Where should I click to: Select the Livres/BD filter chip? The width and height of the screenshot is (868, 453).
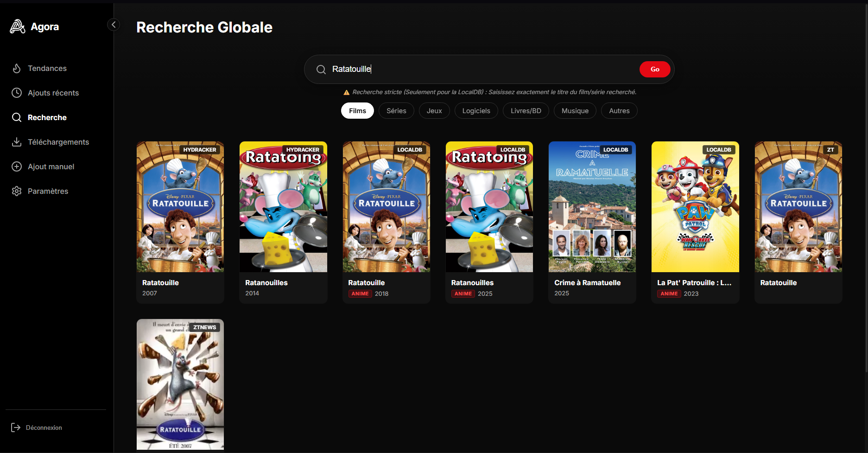point(526,111)
